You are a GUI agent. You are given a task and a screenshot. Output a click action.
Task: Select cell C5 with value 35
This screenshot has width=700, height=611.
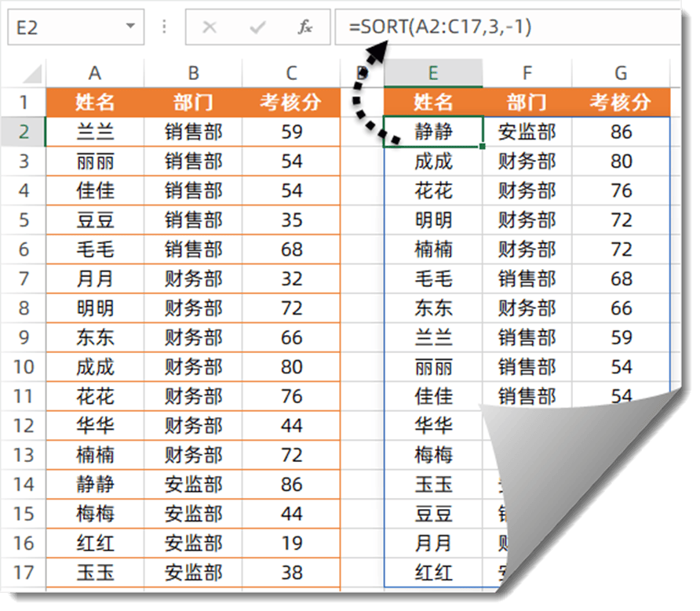(x=291, y=220)
